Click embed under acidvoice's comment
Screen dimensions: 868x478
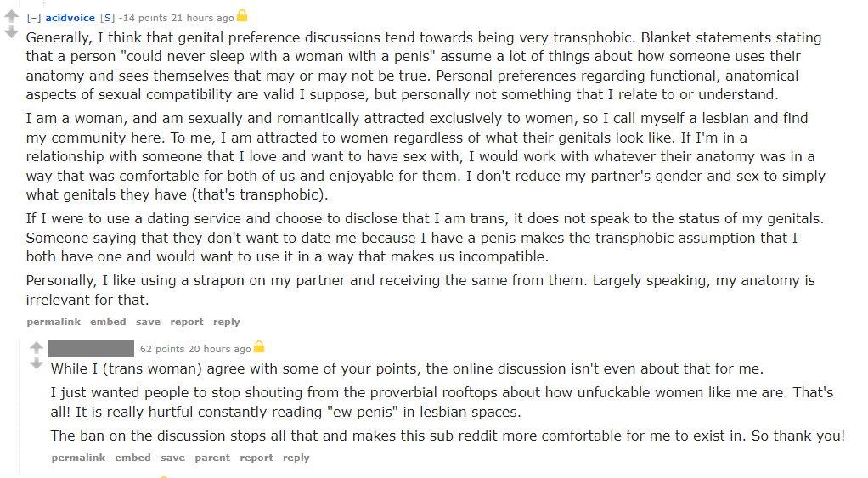click(x=108, y=322)
